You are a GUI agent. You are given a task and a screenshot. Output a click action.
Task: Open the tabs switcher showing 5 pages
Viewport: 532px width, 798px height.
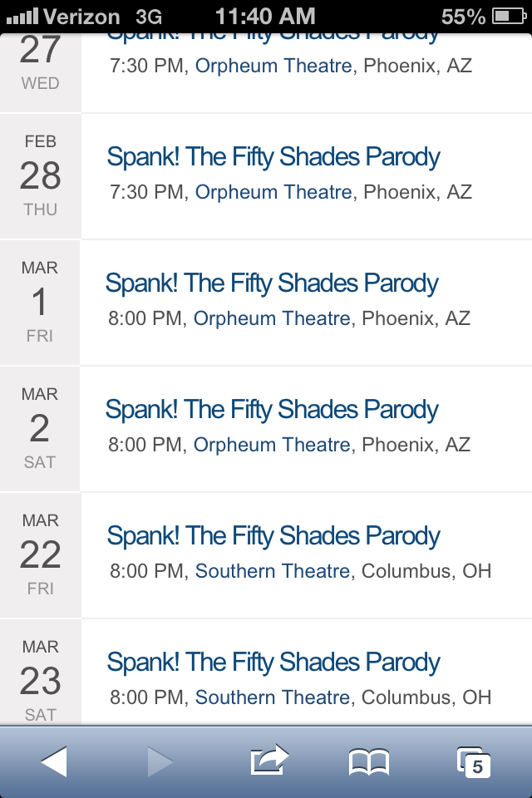[x=474, y=762]
